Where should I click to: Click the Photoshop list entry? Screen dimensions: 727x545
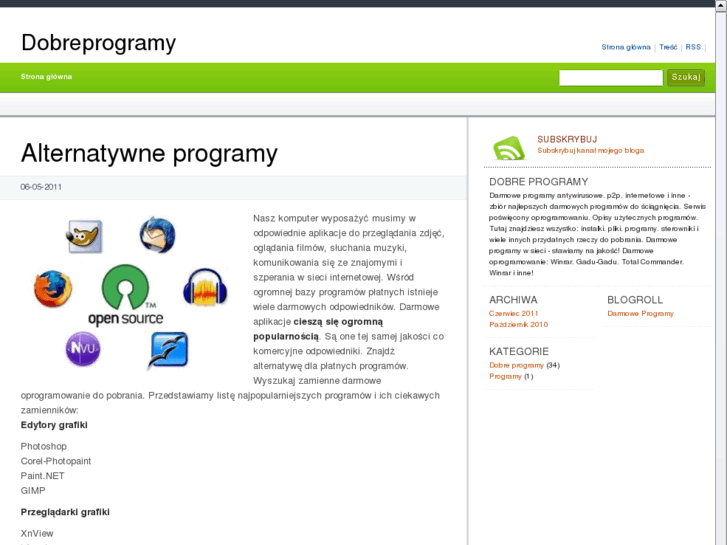(x=44, y=446)
